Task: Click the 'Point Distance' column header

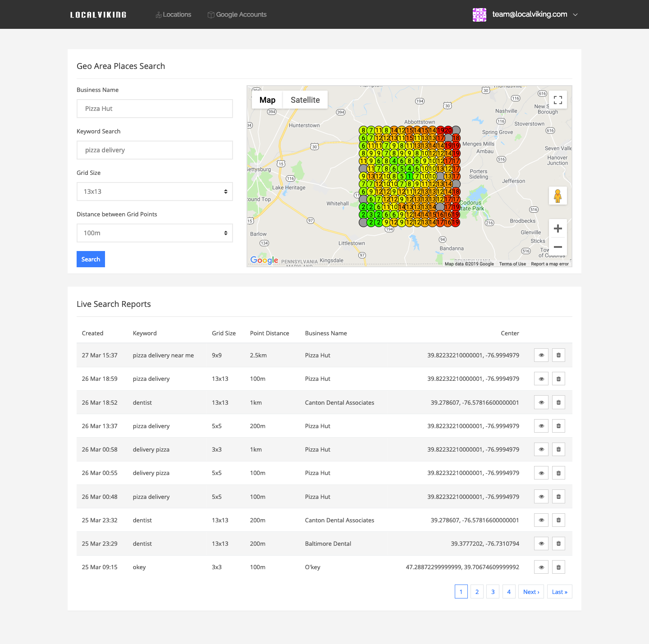Action: [x=270, y=333]
